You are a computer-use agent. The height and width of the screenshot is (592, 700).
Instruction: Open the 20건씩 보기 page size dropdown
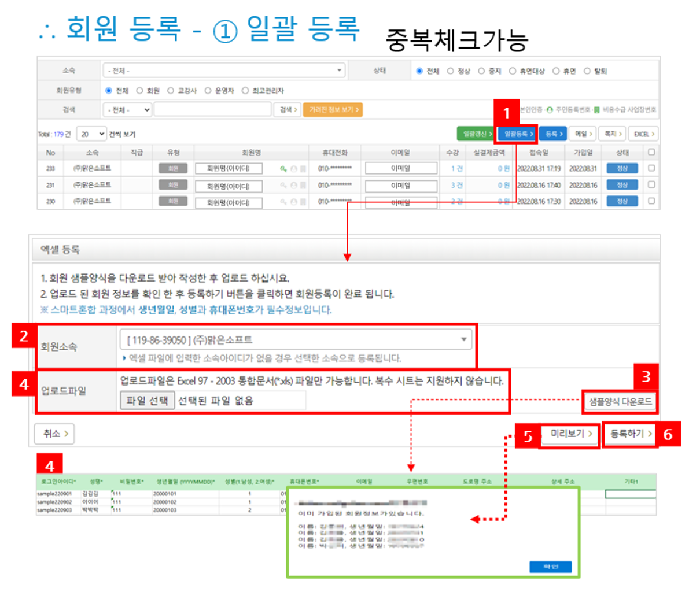91,134
